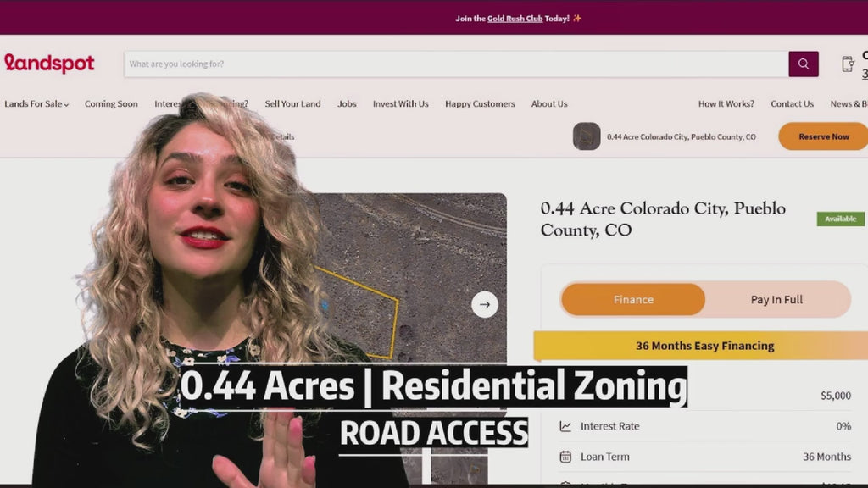Click the Reserve Now button
This screenshot has width=868, height=488.
tap(823, 136)
